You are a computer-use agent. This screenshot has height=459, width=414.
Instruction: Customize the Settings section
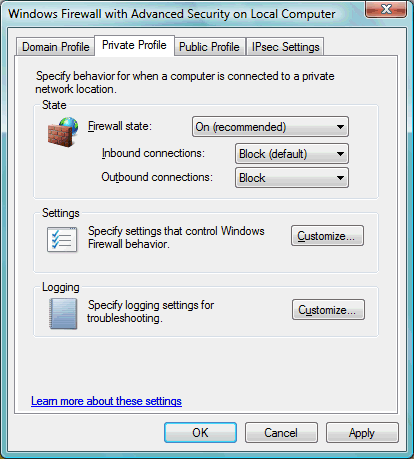tap(327, 236)
